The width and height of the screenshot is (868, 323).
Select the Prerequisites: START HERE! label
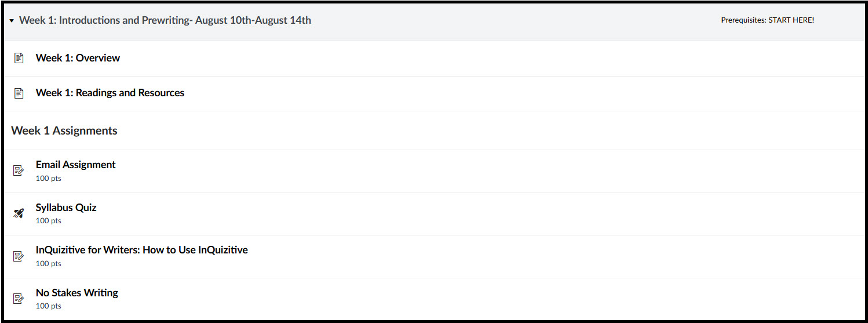coord(767,20)
